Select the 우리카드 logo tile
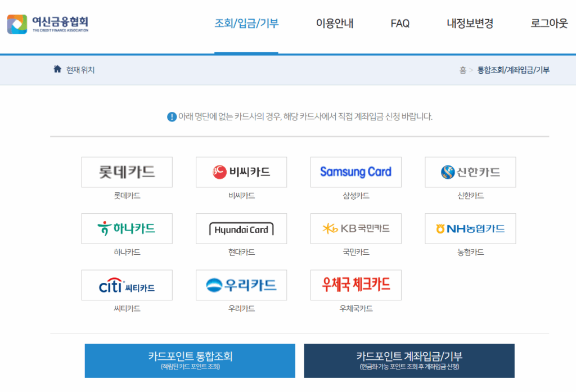This screenshot has width=576, height=392. 241,285
